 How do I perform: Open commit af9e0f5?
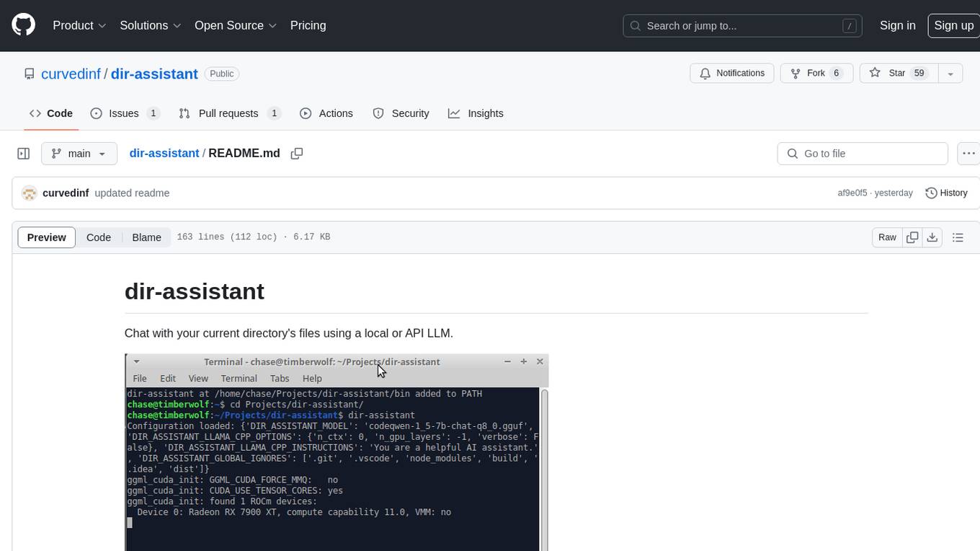(852, 193)
